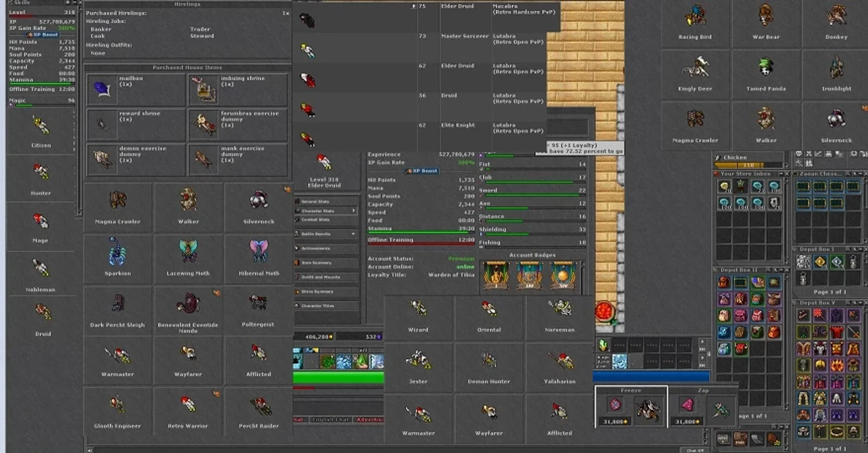Click the Premium account status value

tap(461, 258)
